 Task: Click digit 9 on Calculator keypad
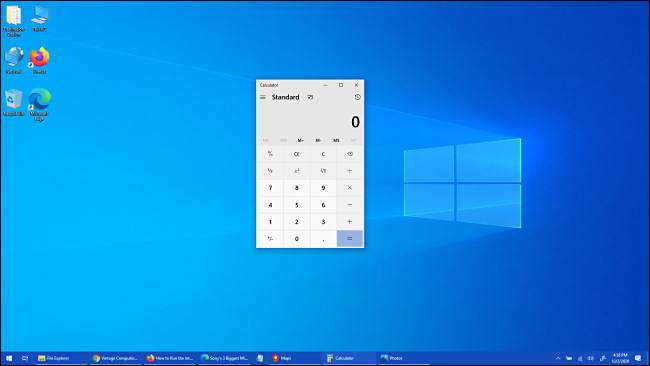(323, 188)
